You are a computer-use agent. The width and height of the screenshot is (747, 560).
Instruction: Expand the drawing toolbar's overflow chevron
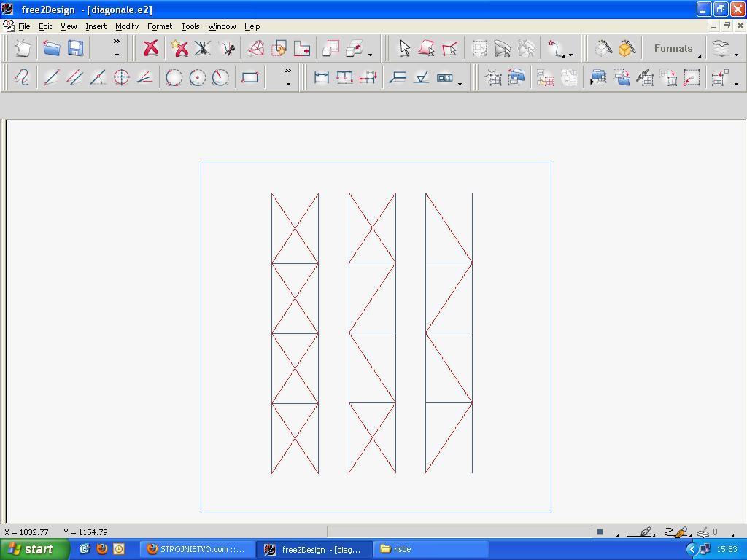(x=287, y=71)
